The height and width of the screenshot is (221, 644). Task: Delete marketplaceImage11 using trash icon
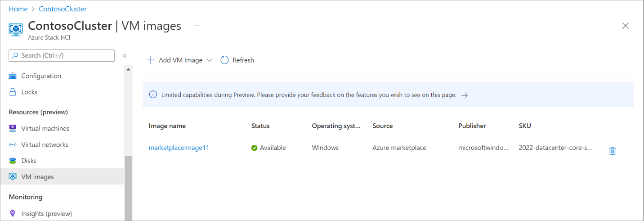click(x=612, y=151)
